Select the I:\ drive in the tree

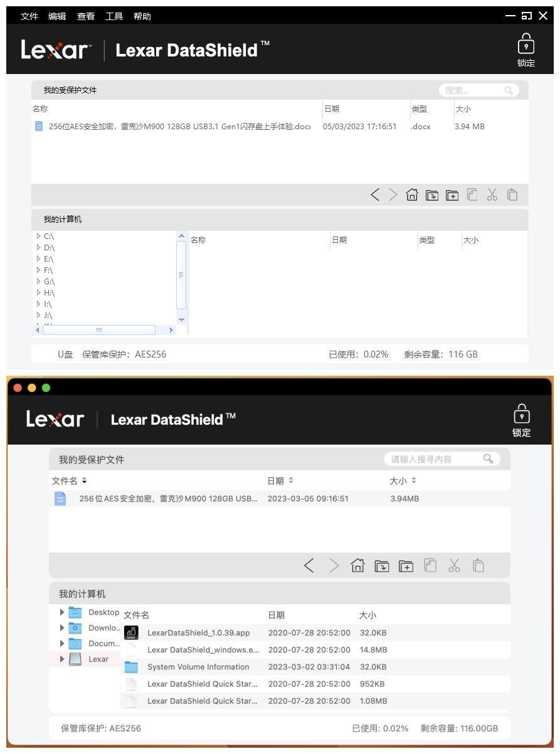[48, 304]
